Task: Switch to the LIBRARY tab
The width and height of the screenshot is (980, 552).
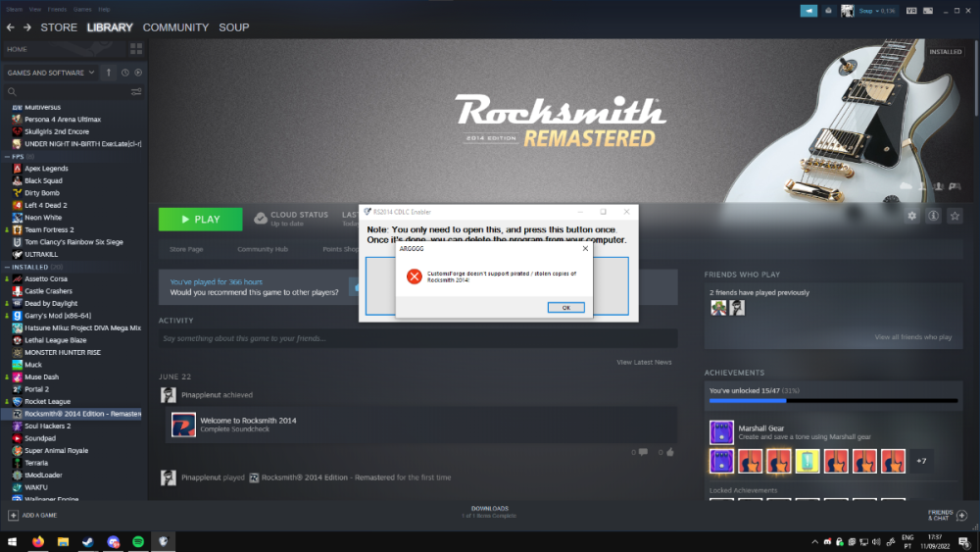Action: tap(110, 27)
